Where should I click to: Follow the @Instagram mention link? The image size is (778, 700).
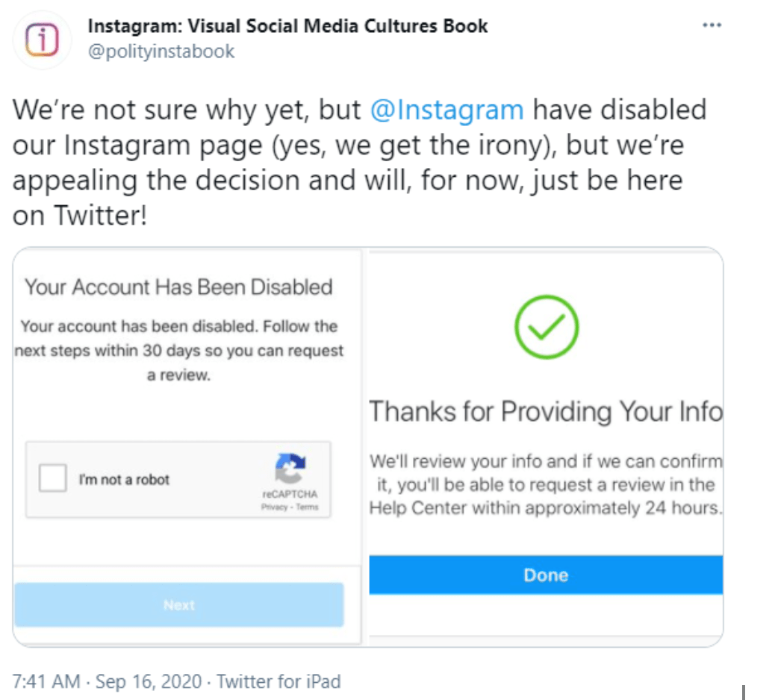click(x=447, y=110)
